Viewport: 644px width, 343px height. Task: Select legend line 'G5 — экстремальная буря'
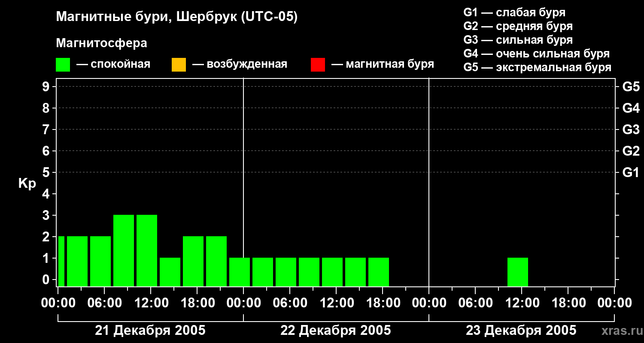pyautogui.click(x=538, y=67)
